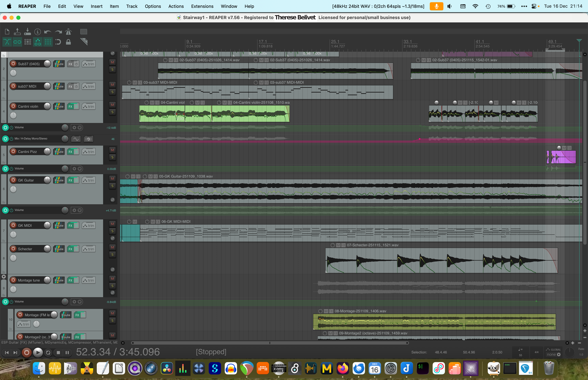588x380 pixels.
Task: Click the metronome icon
Action: (x=68, y=32)
